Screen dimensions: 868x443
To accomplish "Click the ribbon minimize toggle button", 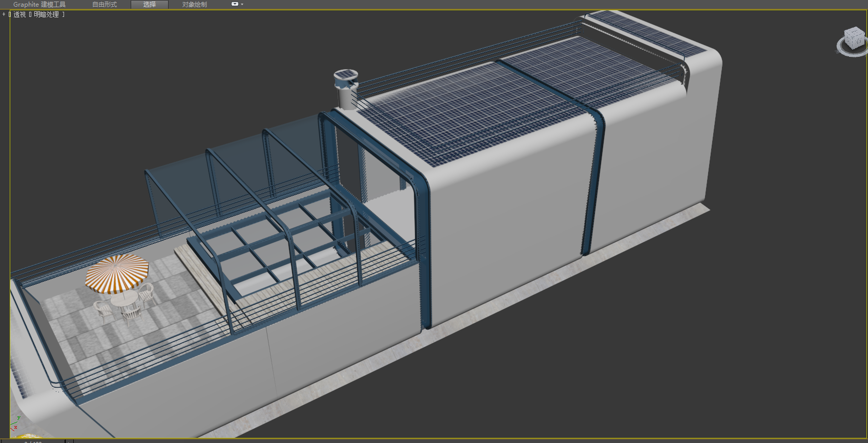I will 235,4.
